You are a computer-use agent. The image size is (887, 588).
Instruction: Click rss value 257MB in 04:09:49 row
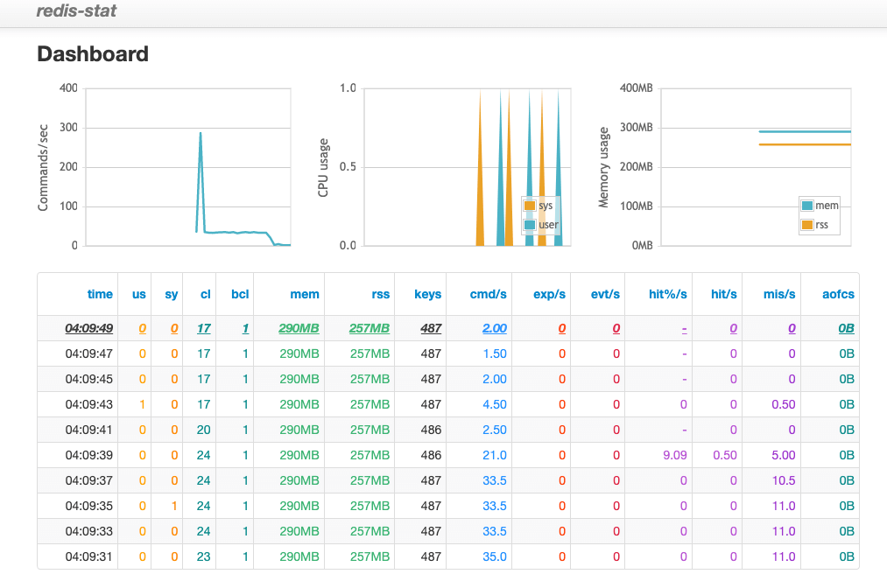pyautogui.click(x=370, y=328)
